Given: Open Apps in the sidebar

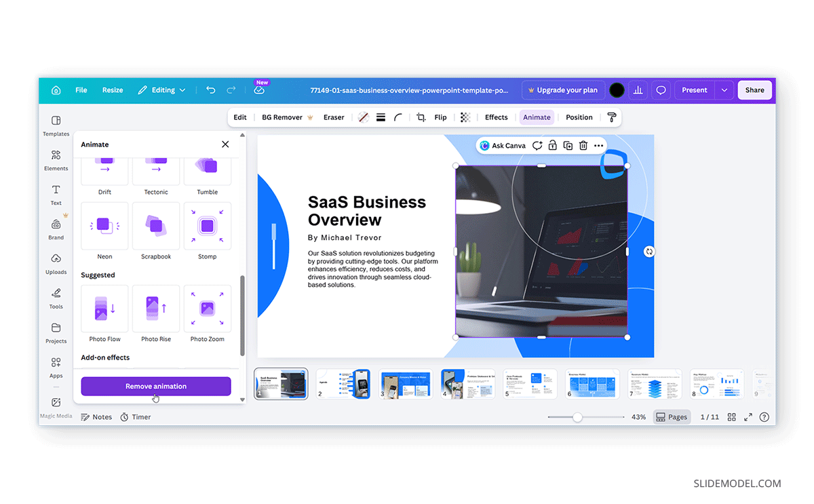Looking at the screenshot, I should (56, 368).
